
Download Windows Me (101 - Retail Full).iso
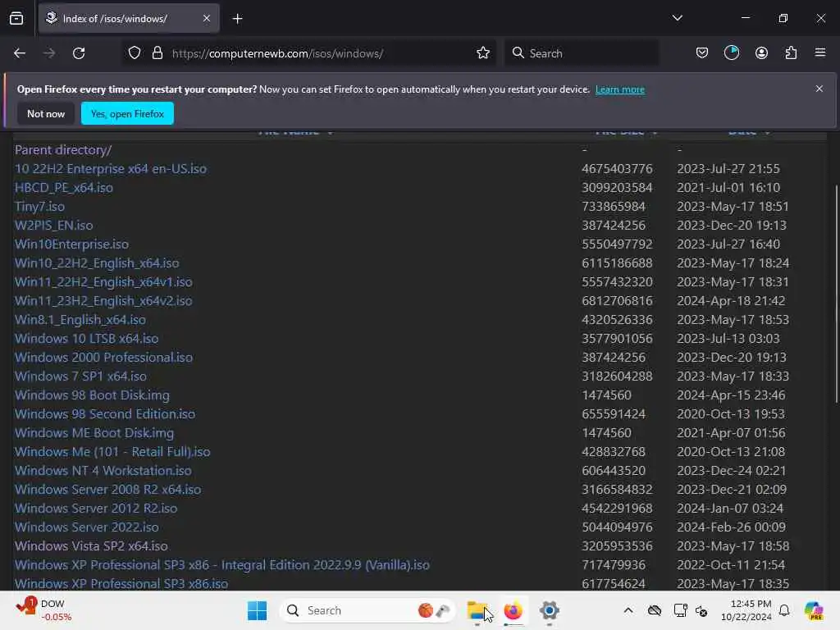[112, 452]
